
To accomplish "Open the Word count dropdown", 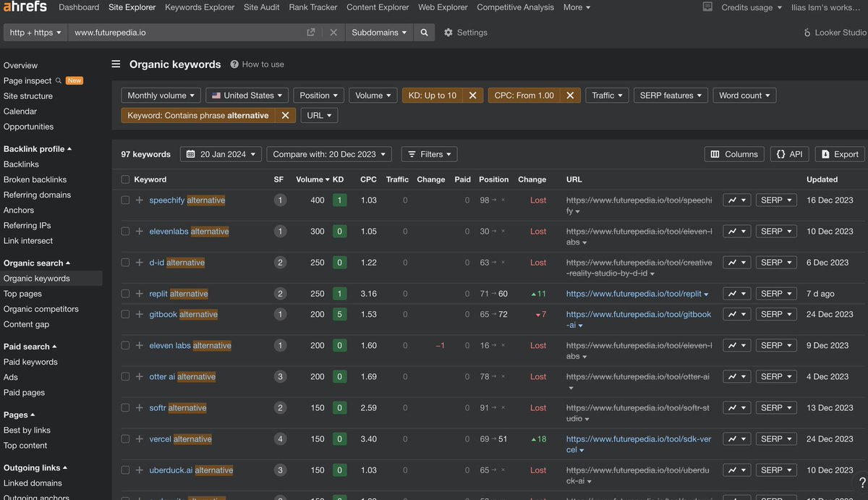I will [744, 96].
